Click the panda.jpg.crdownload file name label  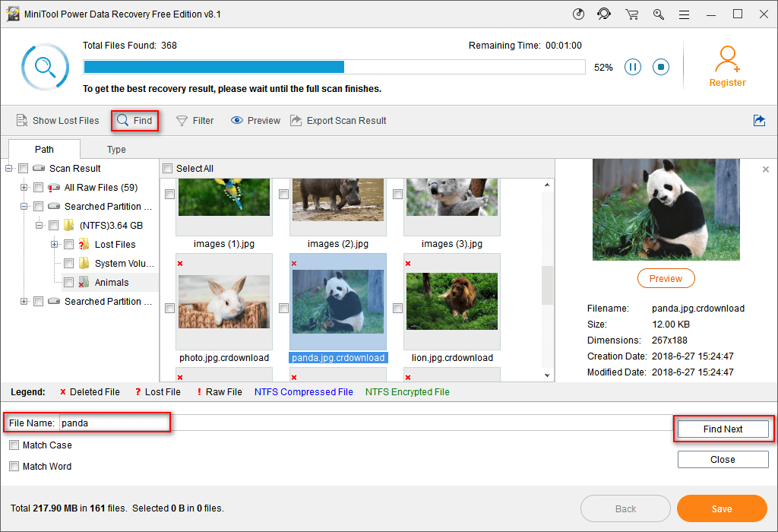click(x=338, y=358)
